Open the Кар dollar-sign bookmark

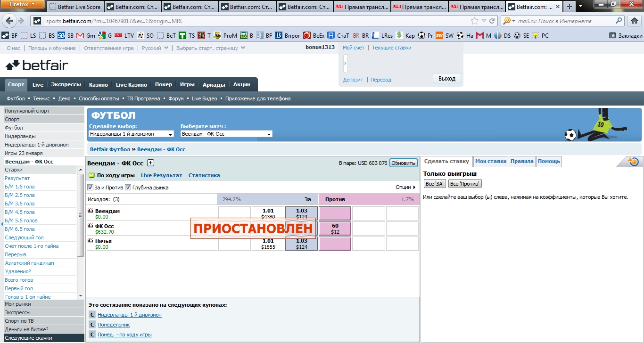(x=405, y=35)
